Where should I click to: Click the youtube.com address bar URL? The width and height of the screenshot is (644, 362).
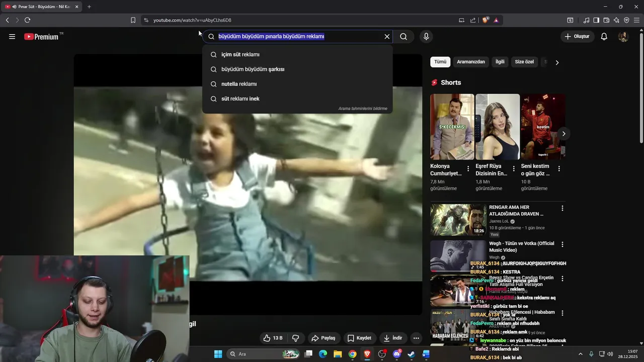192,20
